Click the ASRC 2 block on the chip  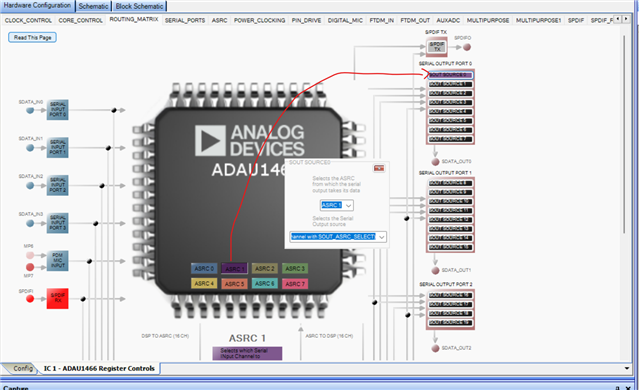(x=264, y=269)
